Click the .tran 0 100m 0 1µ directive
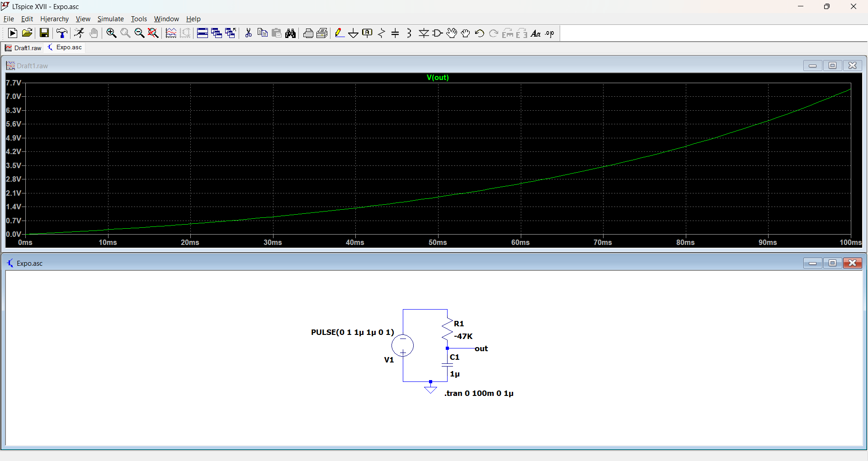This screenshot has height=461, width=868. pyautogui.click(x=479, y=393)
